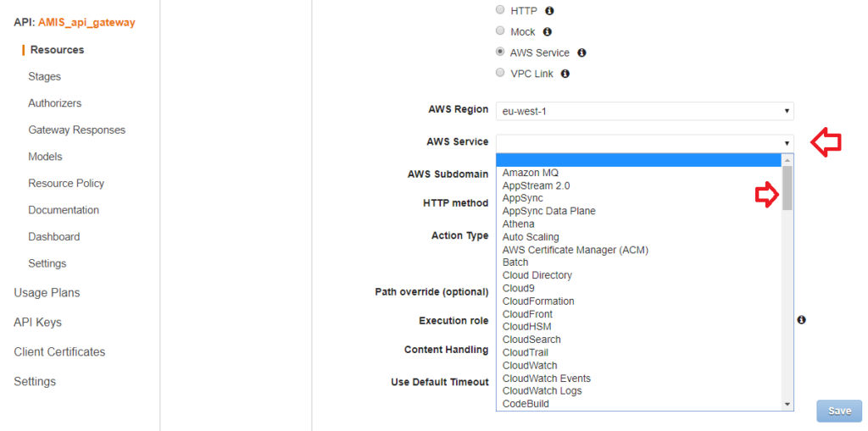This screenshot has height=431, width=868.
Task: Open the AMIS_api_gateway API link
Action: [x=86, y=23]
